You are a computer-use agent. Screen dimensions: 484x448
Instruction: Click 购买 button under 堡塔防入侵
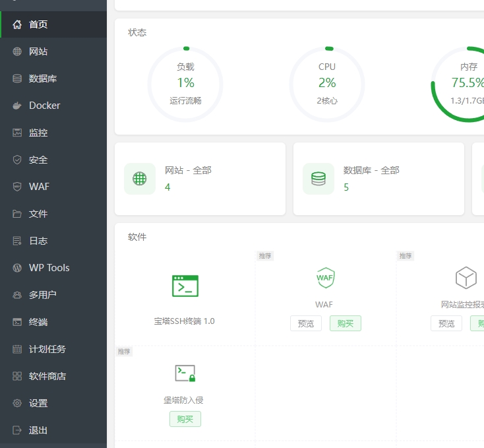(x=185, y=419)
